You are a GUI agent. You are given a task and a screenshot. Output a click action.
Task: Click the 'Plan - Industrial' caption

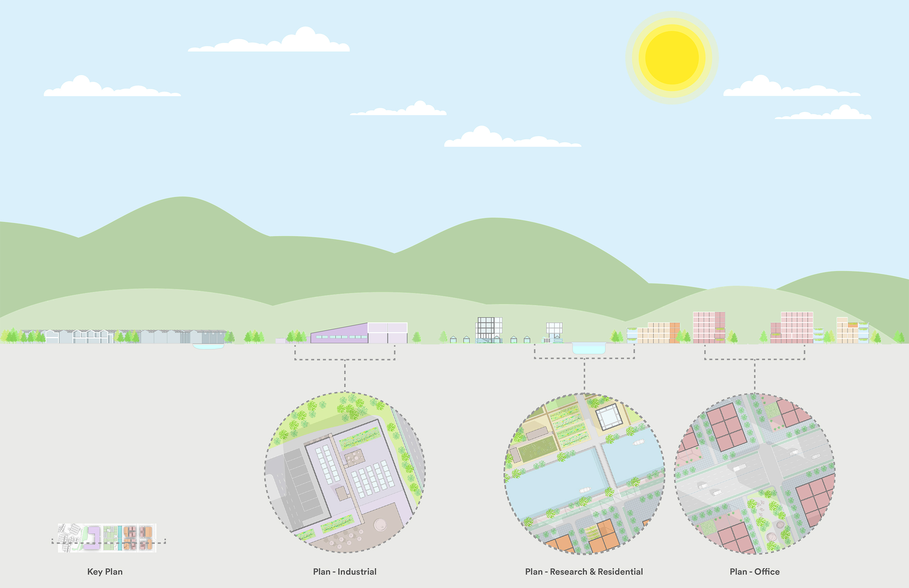pyautogui.click(x=344, y=572)
